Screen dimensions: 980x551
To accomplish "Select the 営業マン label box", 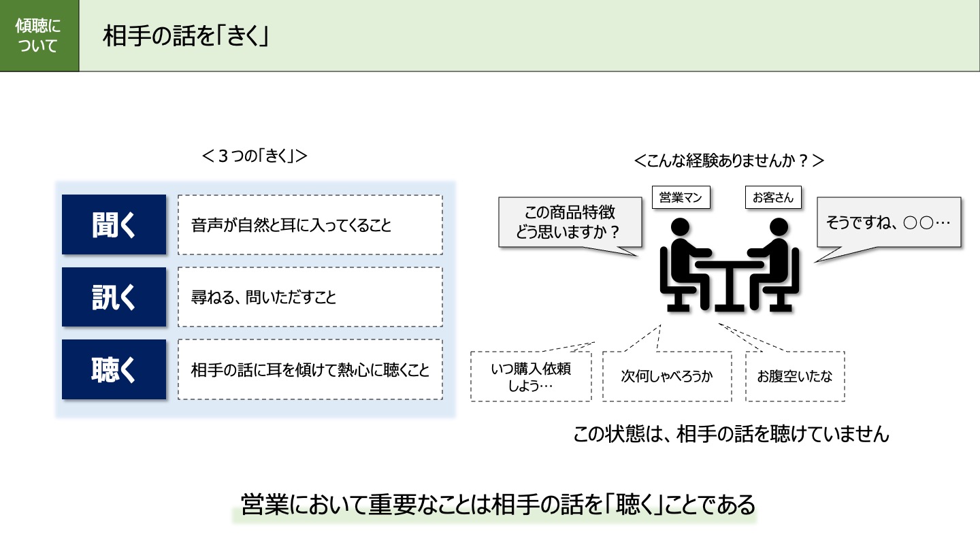I will (683, 197).
